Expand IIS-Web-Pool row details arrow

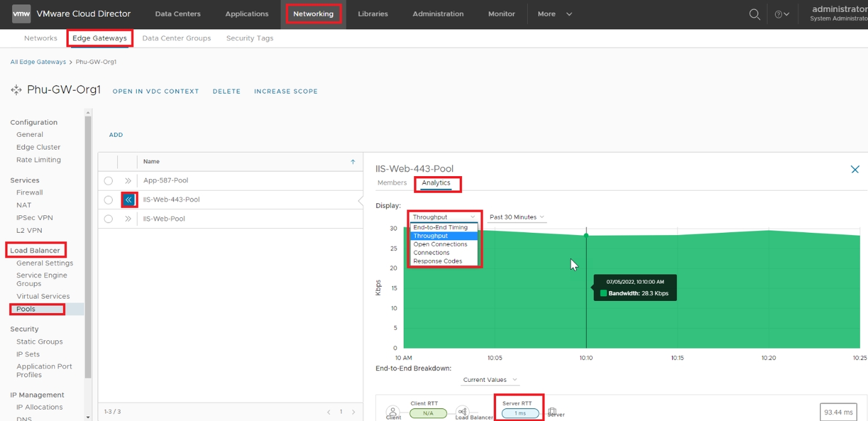click(128, 219)
